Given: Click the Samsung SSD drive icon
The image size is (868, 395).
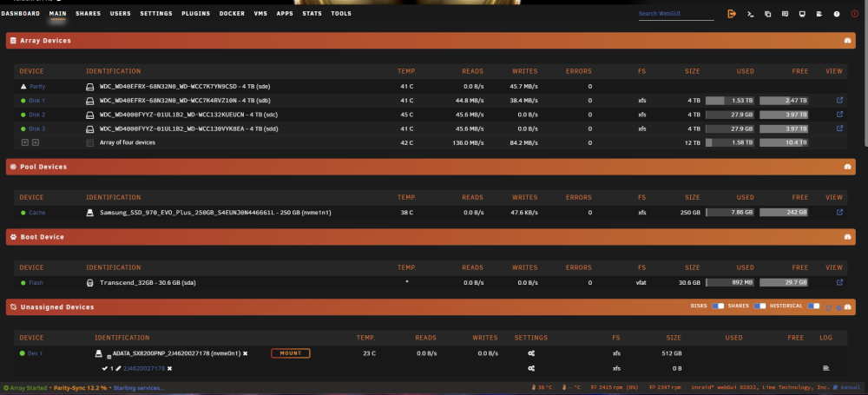Looking at the screenshot, I should point(89,213).
